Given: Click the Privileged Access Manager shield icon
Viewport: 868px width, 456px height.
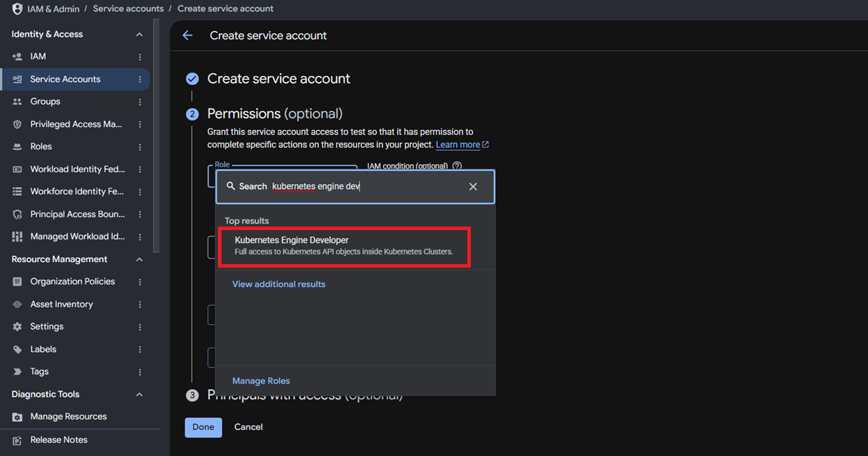Looking at the screenshot, I should pos(17,124).
